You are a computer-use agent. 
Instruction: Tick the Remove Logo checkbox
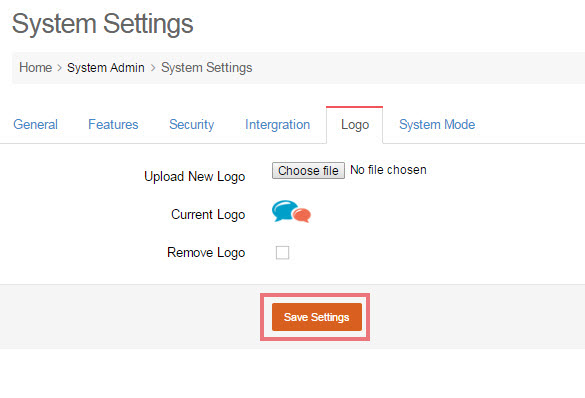click(282, 253)
